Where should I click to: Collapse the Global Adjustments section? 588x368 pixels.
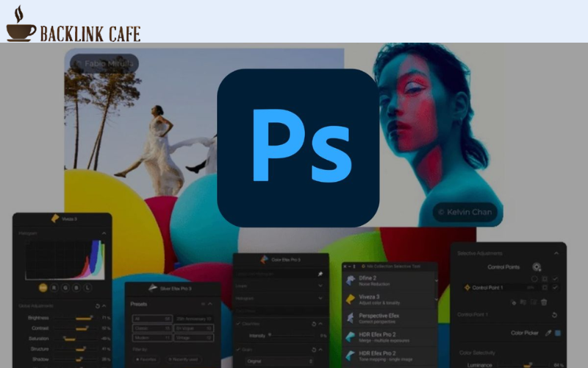click(104, 306)
